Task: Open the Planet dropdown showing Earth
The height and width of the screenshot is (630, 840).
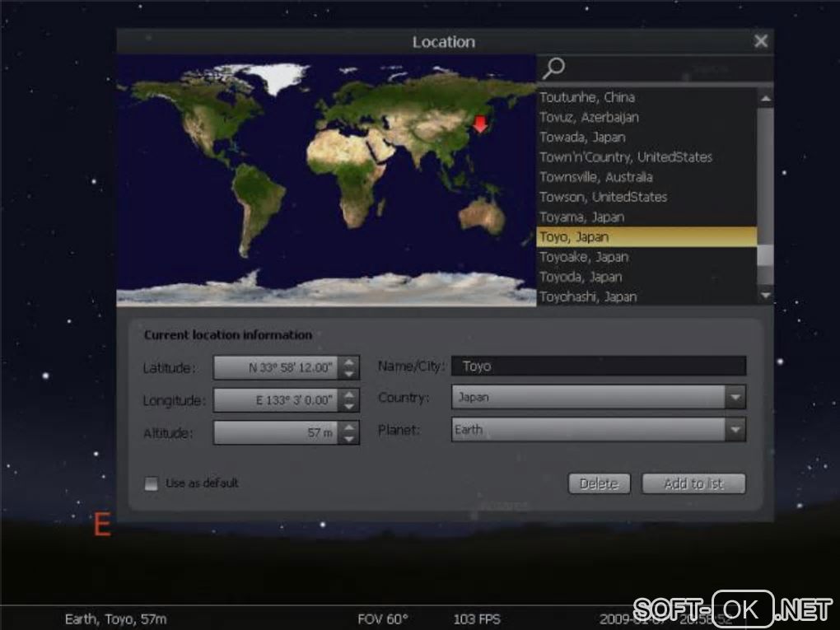Action: tap(599, 430)
